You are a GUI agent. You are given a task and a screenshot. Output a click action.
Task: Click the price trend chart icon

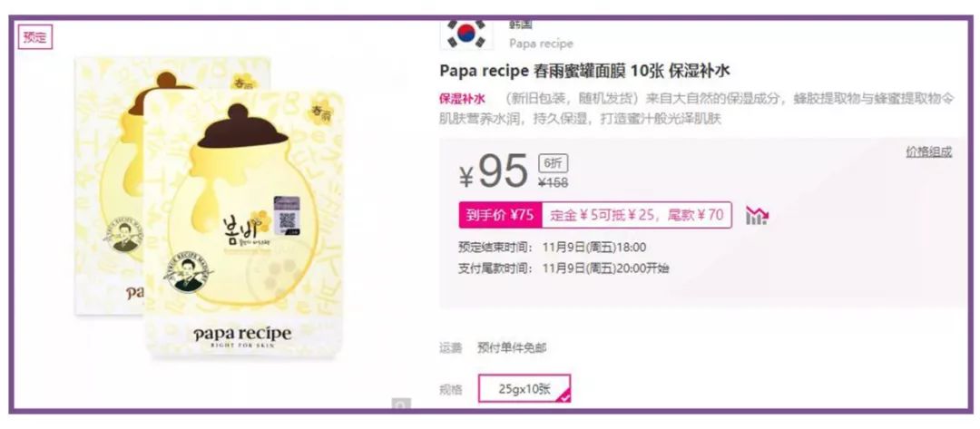pos(757,216)
